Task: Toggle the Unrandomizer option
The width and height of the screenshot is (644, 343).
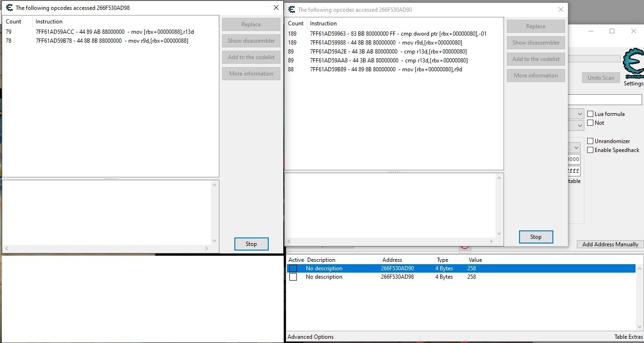Action: point(590,141)
